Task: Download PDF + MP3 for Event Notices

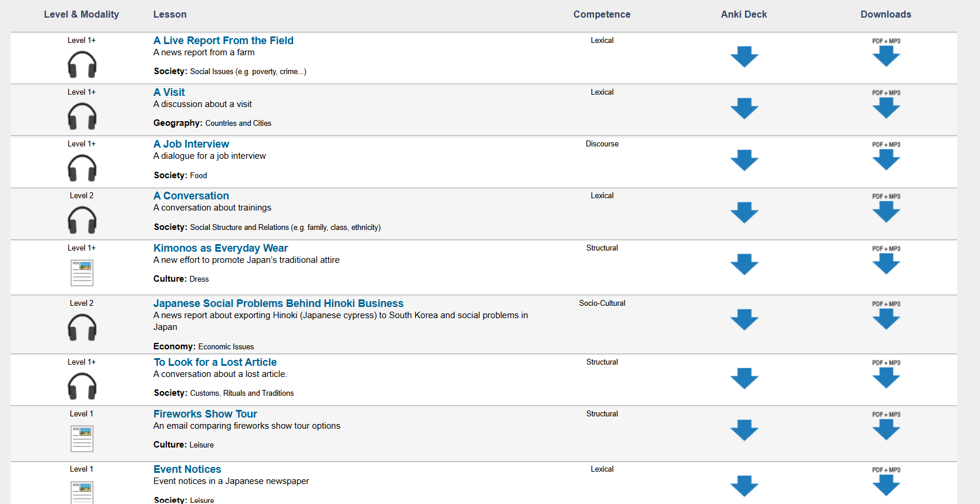Action: point(886,482)
